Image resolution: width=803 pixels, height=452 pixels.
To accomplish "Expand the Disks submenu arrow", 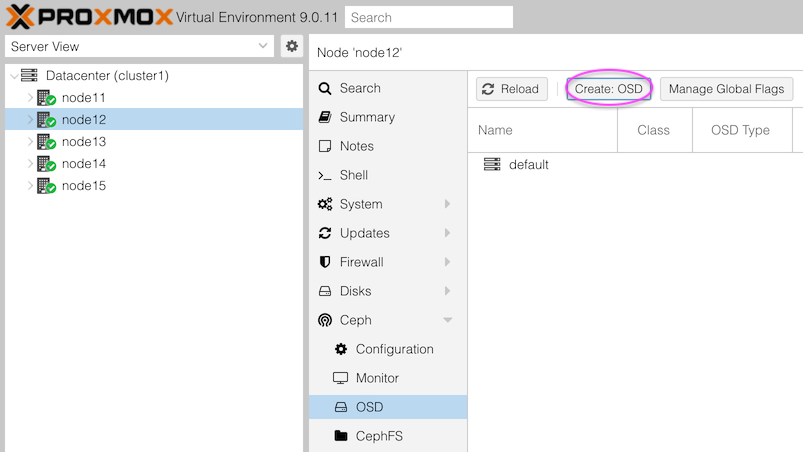I will coord(447,291).
